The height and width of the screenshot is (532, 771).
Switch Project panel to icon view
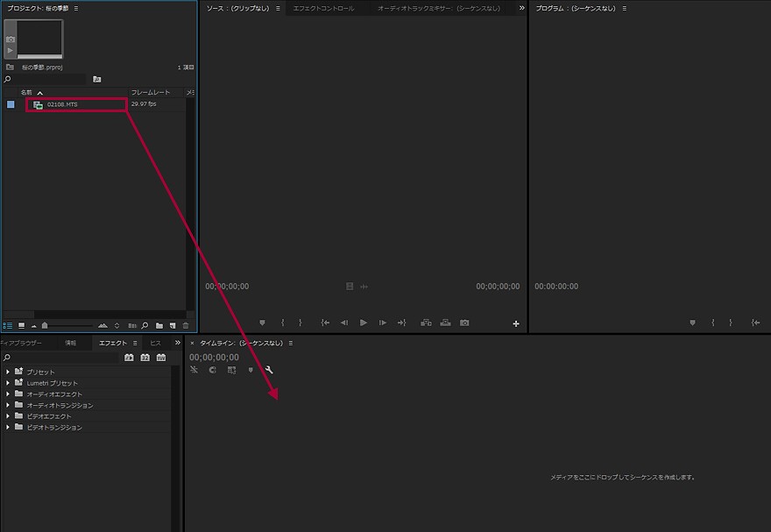(x=21, y=325)
